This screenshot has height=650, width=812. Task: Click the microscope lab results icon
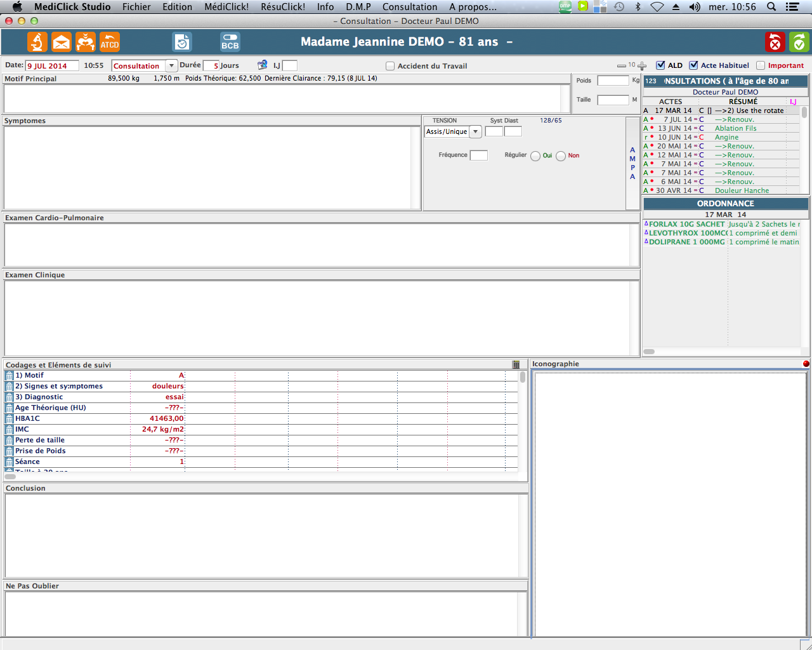pyautogui.click(x=37, y=42)
